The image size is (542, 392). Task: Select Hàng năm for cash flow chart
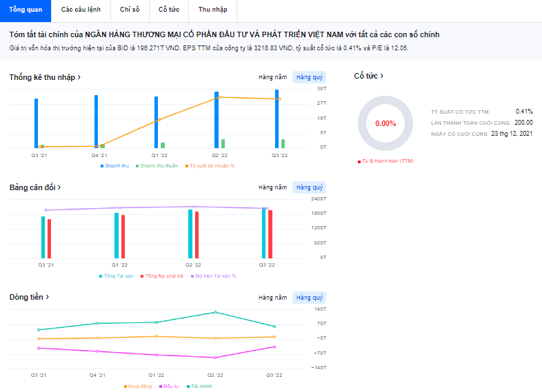(273, 298)
